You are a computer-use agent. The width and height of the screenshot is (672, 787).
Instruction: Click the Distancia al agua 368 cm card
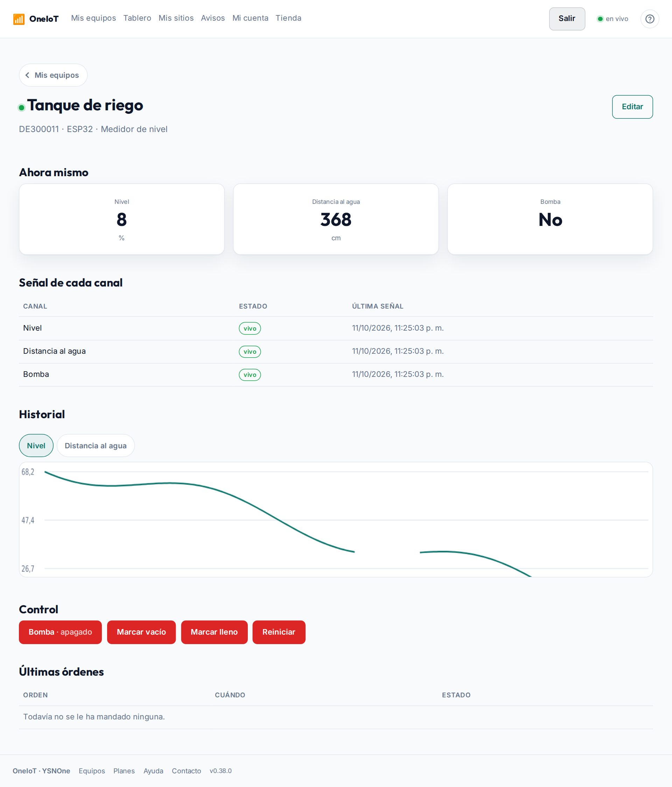tap(336, 219)
